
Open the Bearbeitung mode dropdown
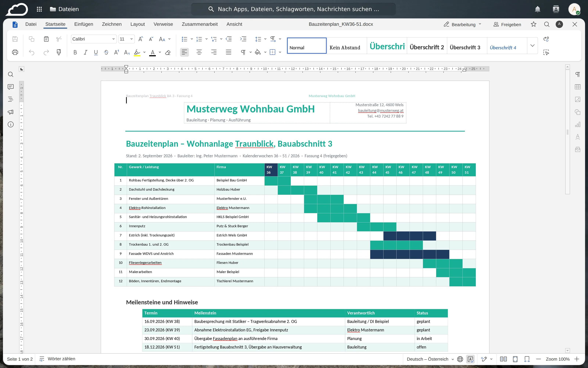tap(462, 24)
